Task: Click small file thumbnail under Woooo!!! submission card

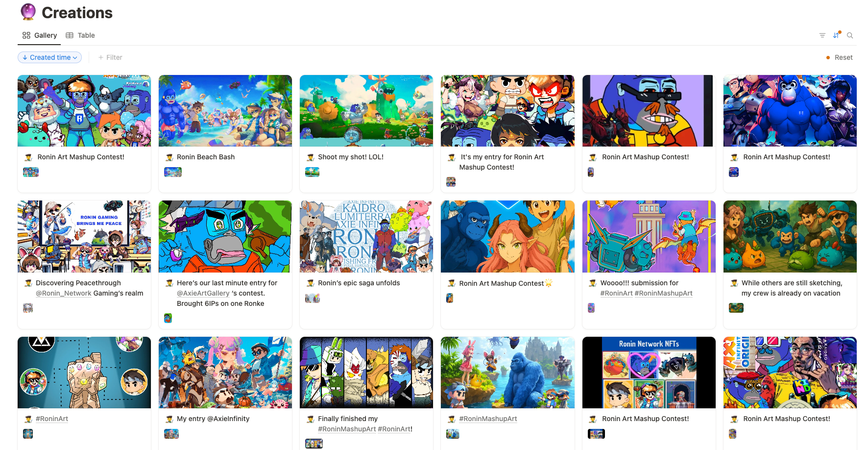Action: point(591,308)
